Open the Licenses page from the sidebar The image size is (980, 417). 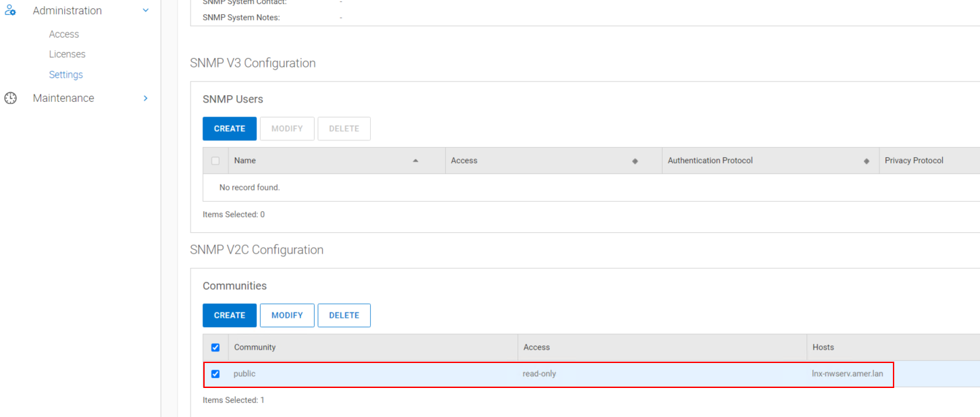coord(67,54)
